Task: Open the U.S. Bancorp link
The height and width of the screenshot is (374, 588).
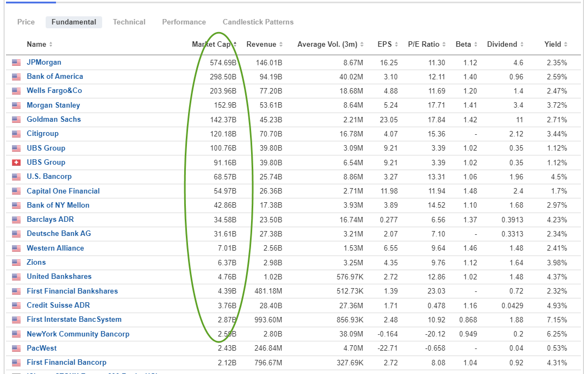Action: (x=49, y=177)
